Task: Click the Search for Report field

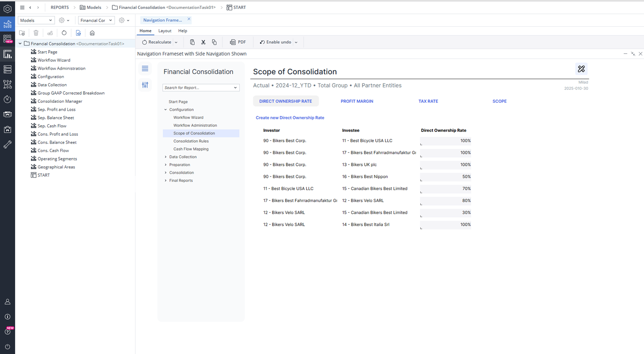Action: tap(198, 88)
